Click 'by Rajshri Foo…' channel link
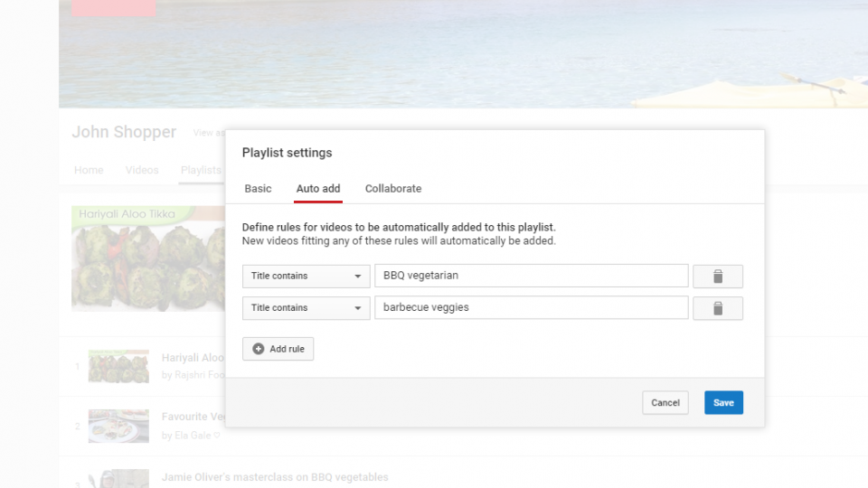 (x=193, y=375)
